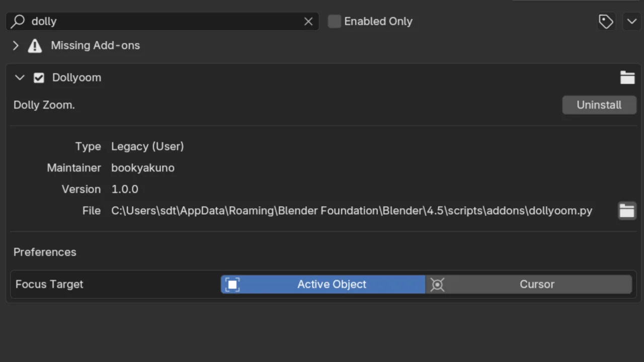The height and width of the screenshot is (362, 644).
Task: Expand the Missing Add-ons section
Action: (x=16, y=46)
